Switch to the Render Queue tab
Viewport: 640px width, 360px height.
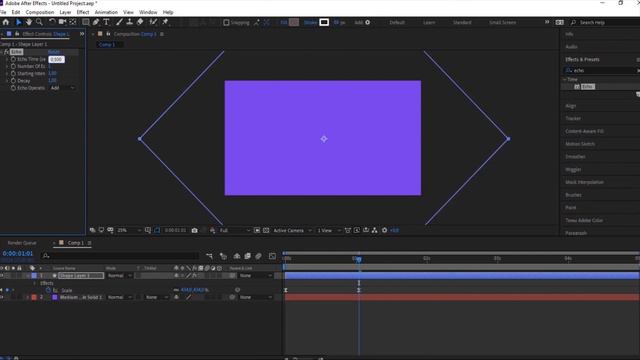tap(22, 243)
